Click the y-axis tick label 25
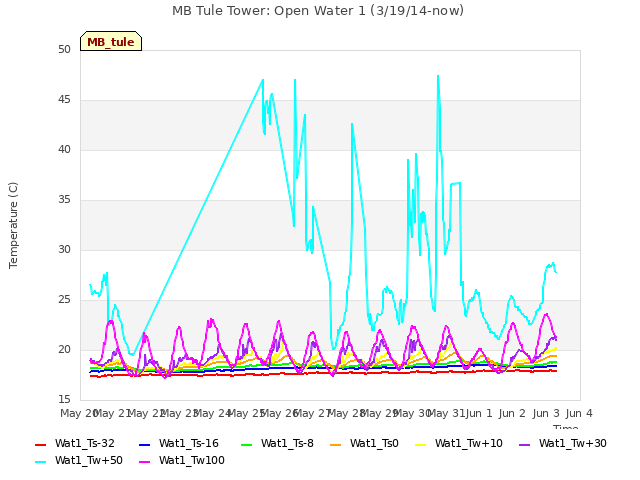The width and height of the screenshot is (640, 480). [64, 300]
